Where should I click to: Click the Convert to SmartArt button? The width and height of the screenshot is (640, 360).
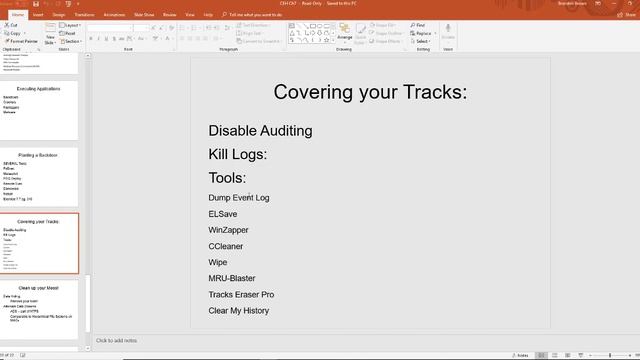259,41
